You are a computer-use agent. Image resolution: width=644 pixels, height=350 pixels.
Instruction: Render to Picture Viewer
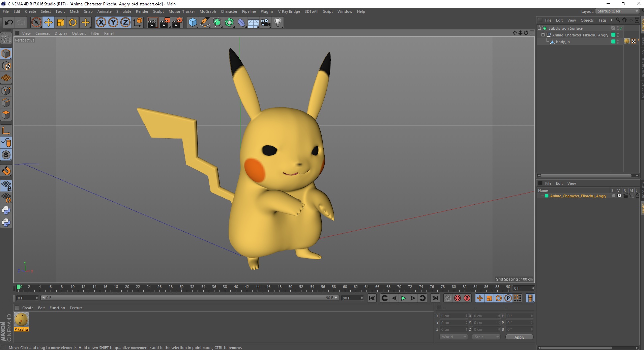point(165,23)
